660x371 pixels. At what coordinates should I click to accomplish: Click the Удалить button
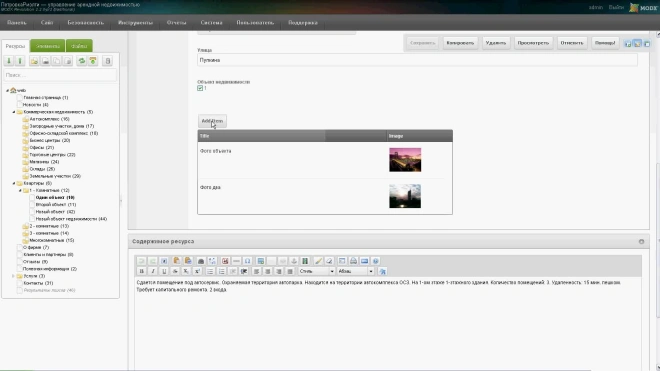pos(495,43)
